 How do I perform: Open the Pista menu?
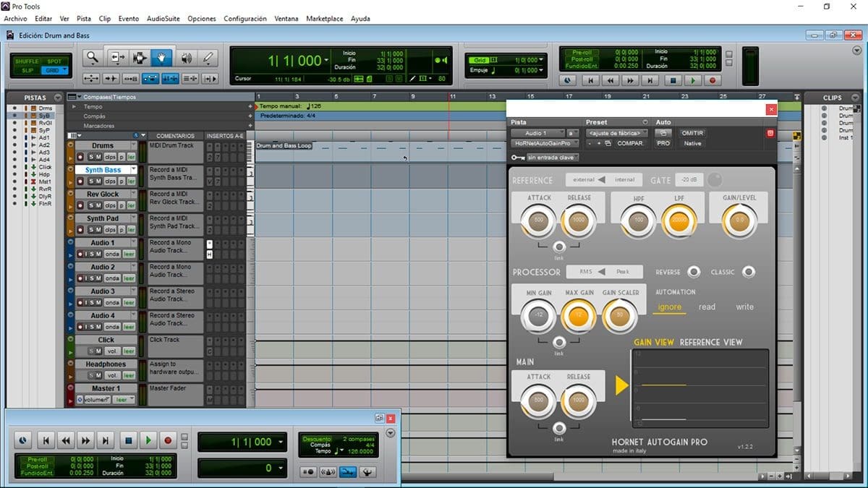(x=84, y=19)
